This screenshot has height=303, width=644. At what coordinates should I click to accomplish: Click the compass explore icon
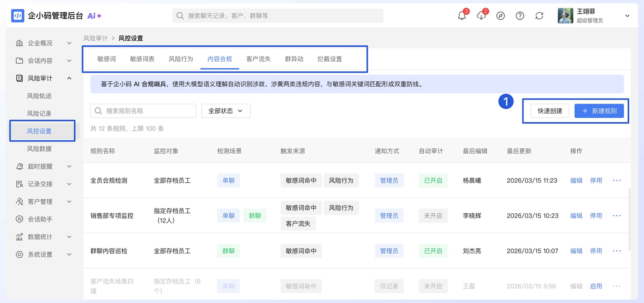(500, 16)
